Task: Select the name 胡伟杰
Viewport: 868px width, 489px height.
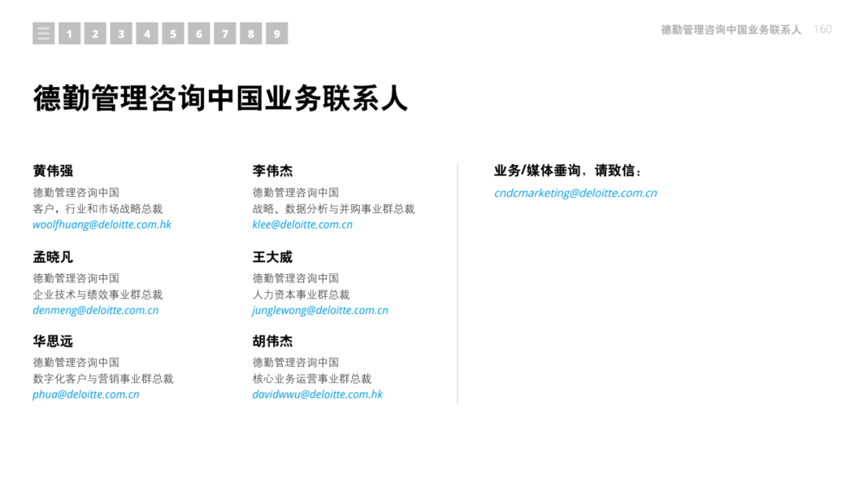Action: coord(272,341)
